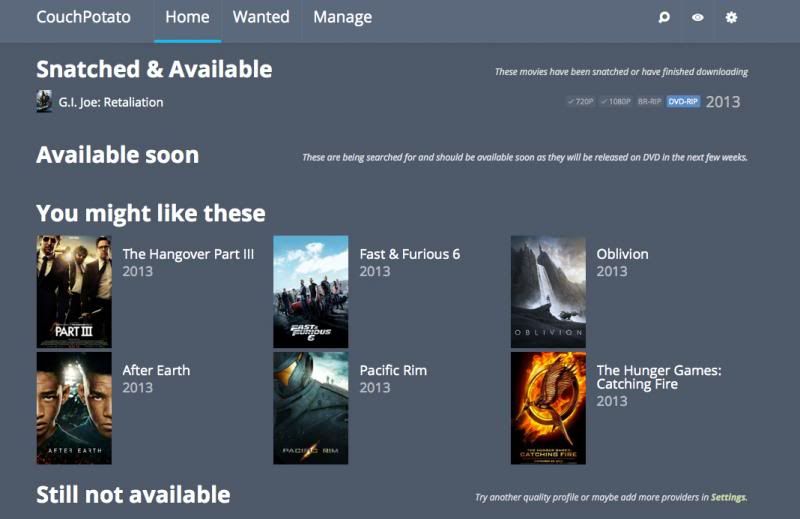Screen dimensions: 800x519
Task: Select the 720P quality badge
Action: tap(580, 102)
